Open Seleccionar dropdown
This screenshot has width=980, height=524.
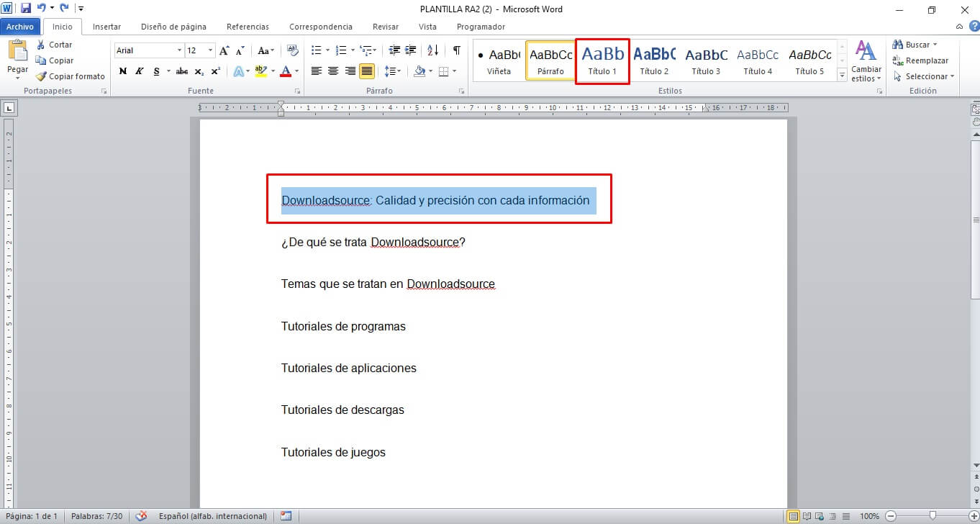924,76
